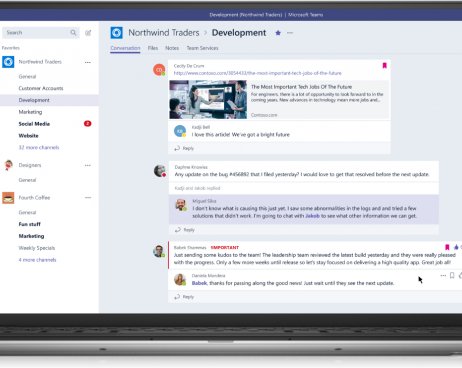Viewport: 462px width, 368px height.
Task: Click the Development channel title in header
Action: [239, 33]
